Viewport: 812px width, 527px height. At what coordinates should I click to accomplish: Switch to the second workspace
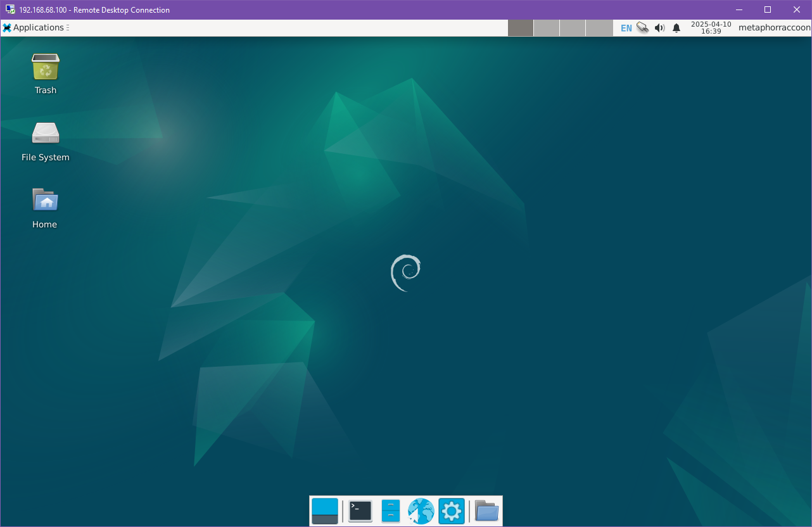(547, 28)
